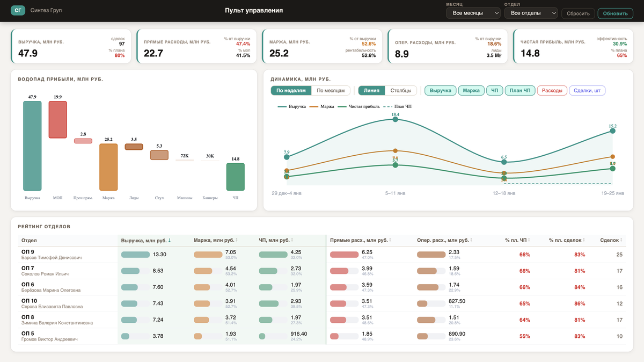The image size is (644, 362).
Task: Click sort icon beside ЧП, млн руб.
Action: [293, 241]
